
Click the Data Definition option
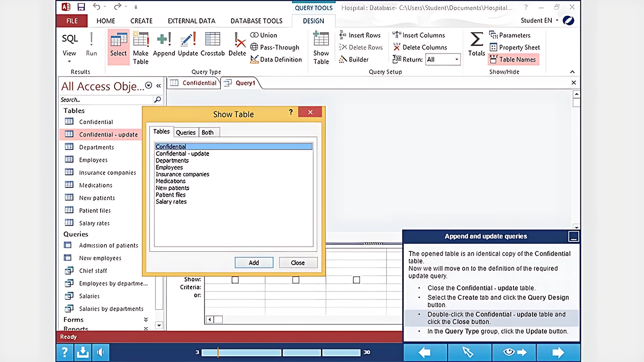276,59
